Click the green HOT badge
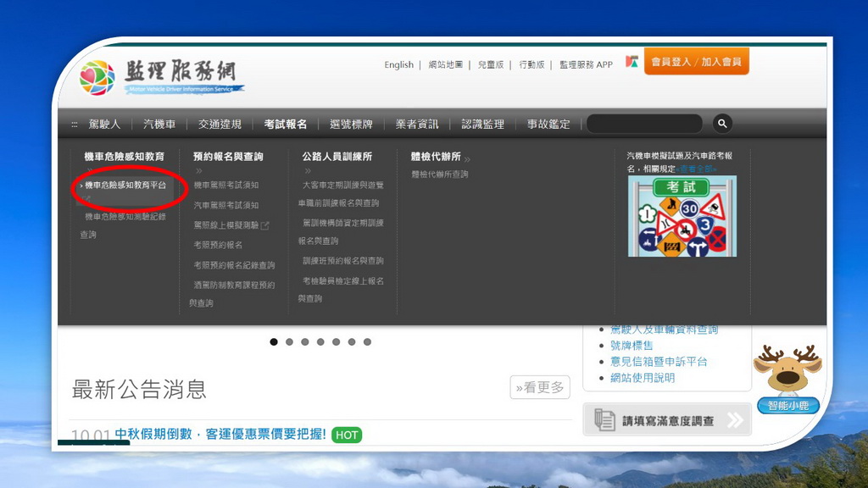This screenshot has height=488, width=868. (x=346, y=435)
